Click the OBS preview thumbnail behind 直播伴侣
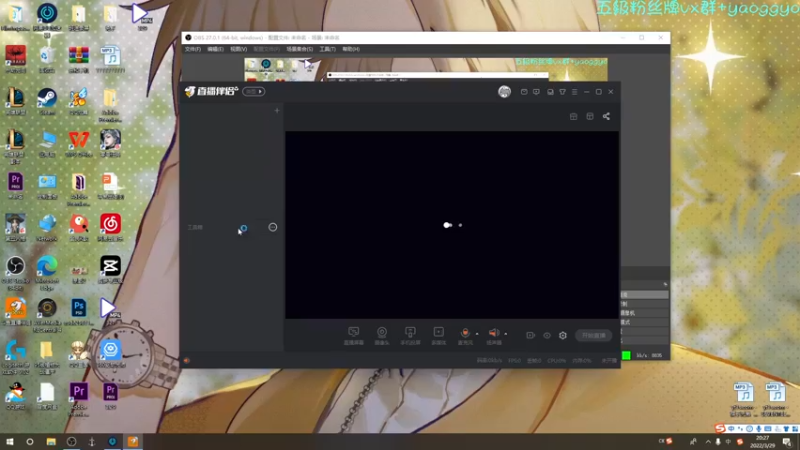The image size is (800, 450). tap(426, 69)
